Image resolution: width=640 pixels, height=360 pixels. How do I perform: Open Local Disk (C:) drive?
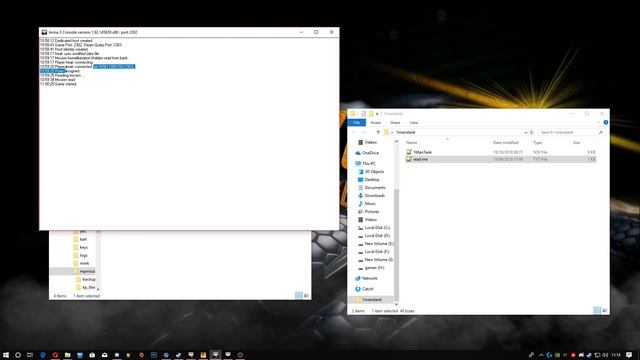377,227
